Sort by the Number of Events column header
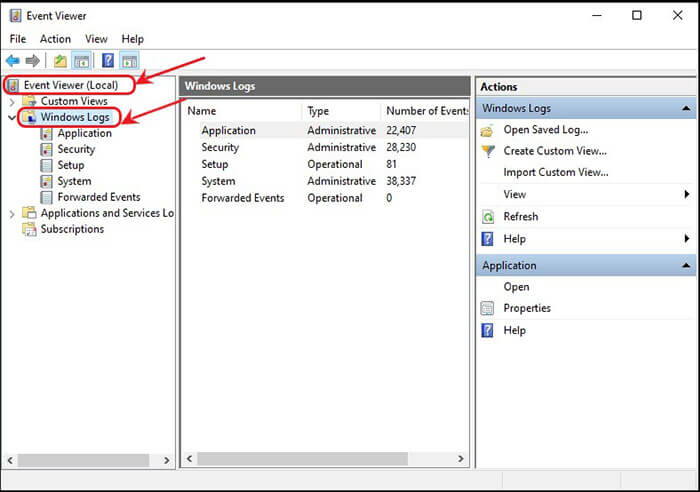 tap(425, 111)
